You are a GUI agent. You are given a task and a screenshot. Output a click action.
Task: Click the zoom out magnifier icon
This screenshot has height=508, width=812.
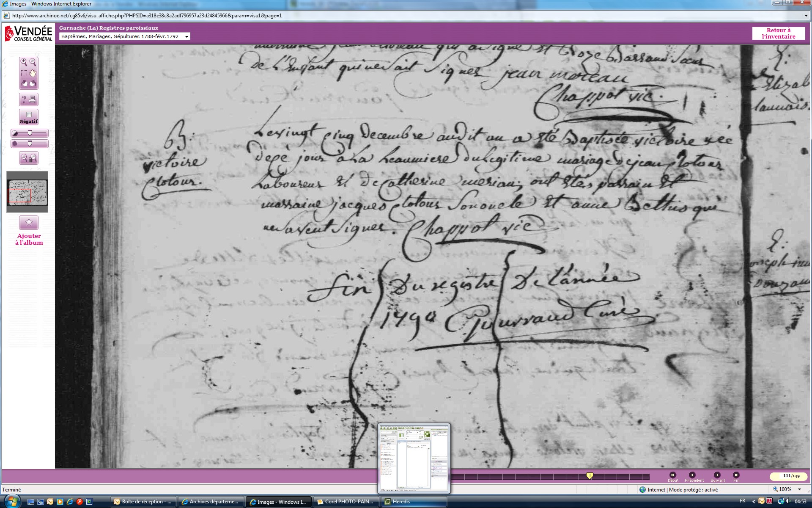click(33, 62)
